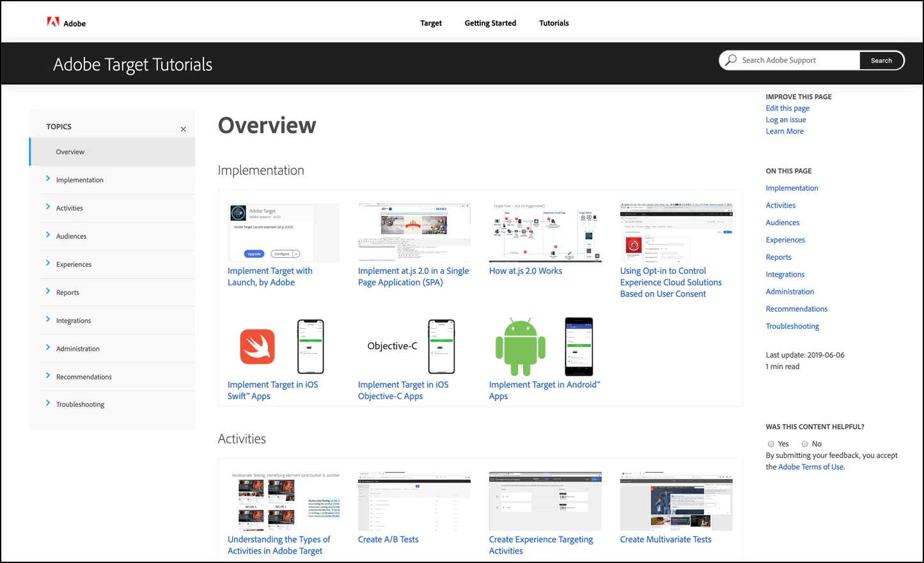Click the phone icon in the Objective-C tutorial tile

click(441, 346)
